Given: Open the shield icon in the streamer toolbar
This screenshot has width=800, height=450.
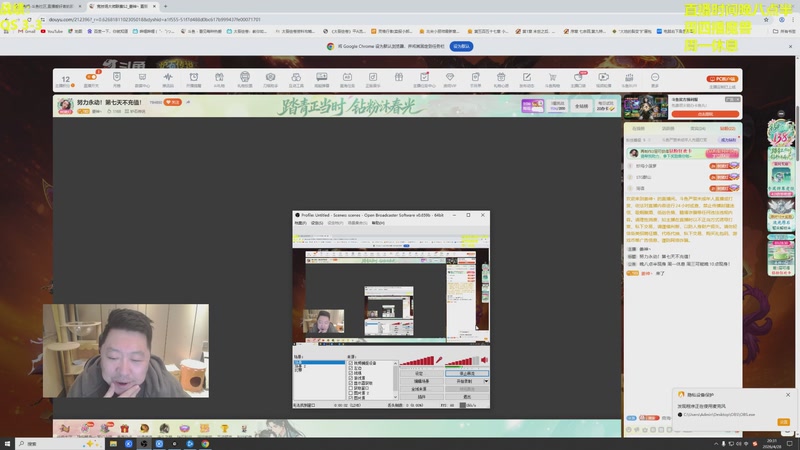Looking at the screenshot, I should (x=117, y=77).
